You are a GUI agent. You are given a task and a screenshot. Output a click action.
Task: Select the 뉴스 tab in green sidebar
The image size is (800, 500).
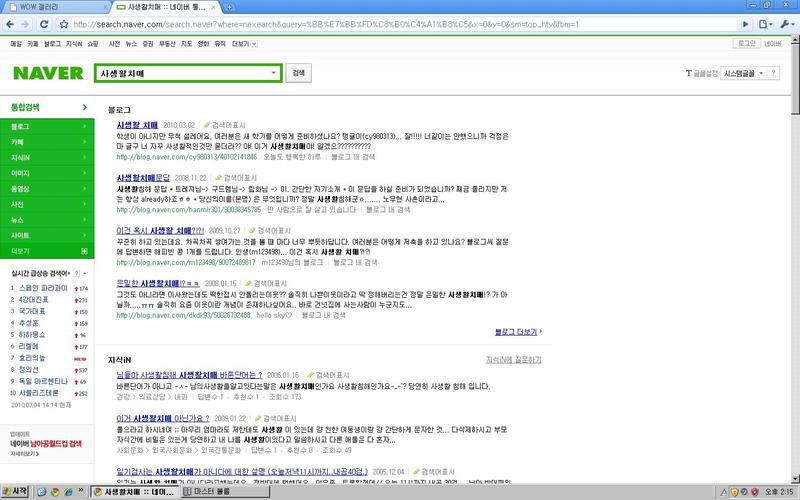47,220
